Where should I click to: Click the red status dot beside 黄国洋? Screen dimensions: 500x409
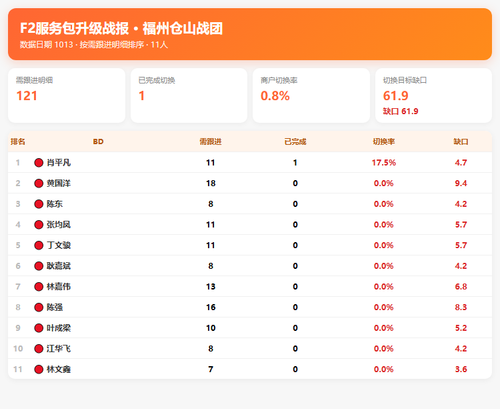click(39, 183)
